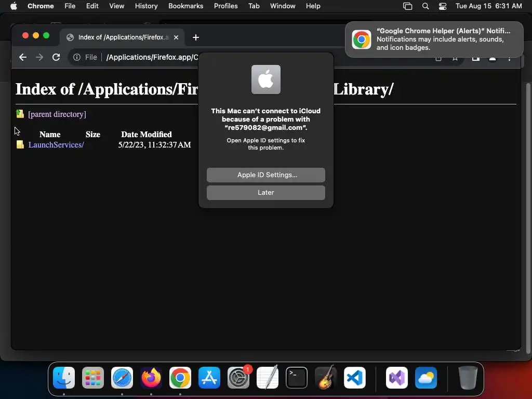
Task: Click the address bar path /Applications/Firefox.app
Action: pyautogui.click(x=152, y=57)
